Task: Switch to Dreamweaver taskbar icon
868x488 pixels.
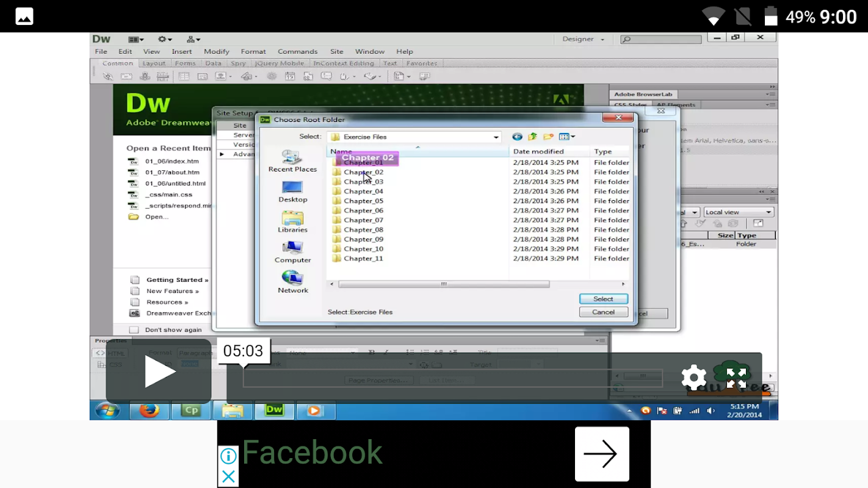Action: tap(274, 411)
